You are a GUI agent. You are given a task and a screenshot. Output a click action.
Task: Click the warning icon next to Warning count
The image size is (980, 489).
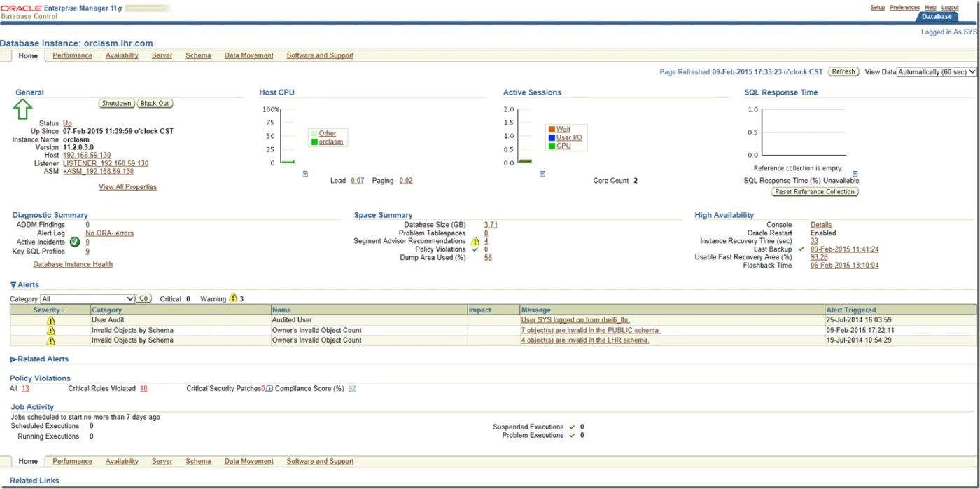click(233, 298)
